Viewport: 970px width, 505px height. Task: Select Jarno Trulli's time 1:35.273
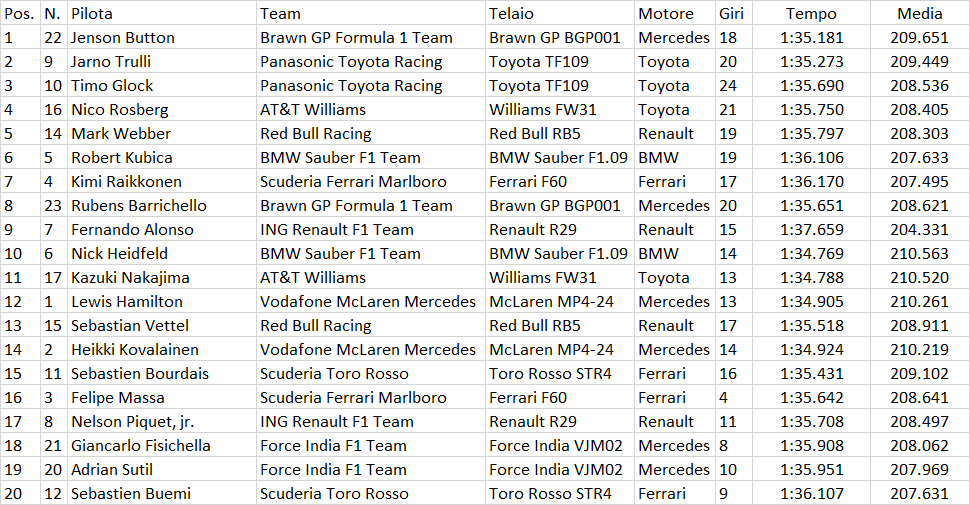[811, 61]
